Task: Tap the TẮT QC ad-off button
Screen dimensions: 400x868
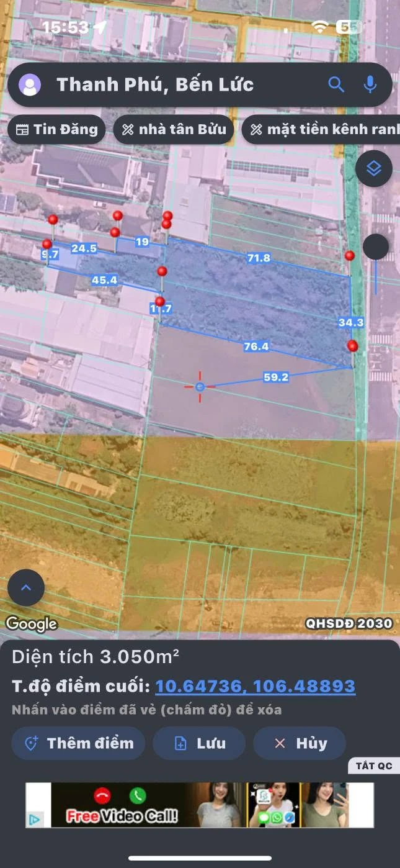Action: 374,766
